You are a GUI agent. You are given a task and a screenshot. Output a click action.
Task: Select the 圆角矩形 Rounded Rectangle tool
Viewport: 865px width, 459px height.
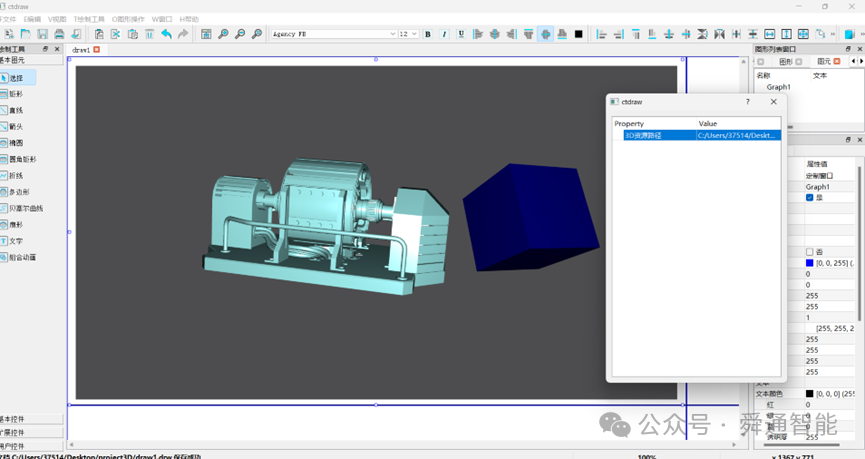[x=19, y=159]
